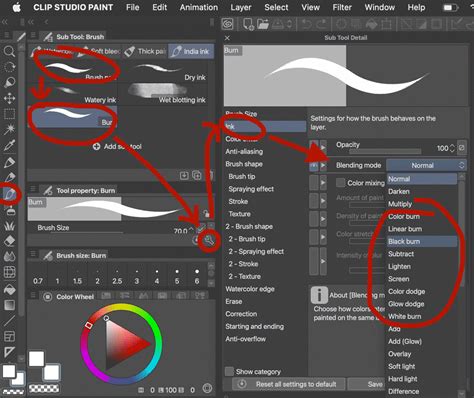Image resolution: width=474 pixels, height=398 pixels.
Task: Select the Frame border tool
Action: click(9, 336)
